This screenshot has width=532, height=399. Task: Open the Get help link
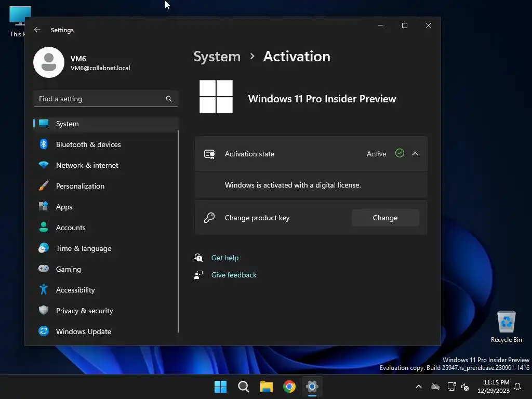(225, 258)
